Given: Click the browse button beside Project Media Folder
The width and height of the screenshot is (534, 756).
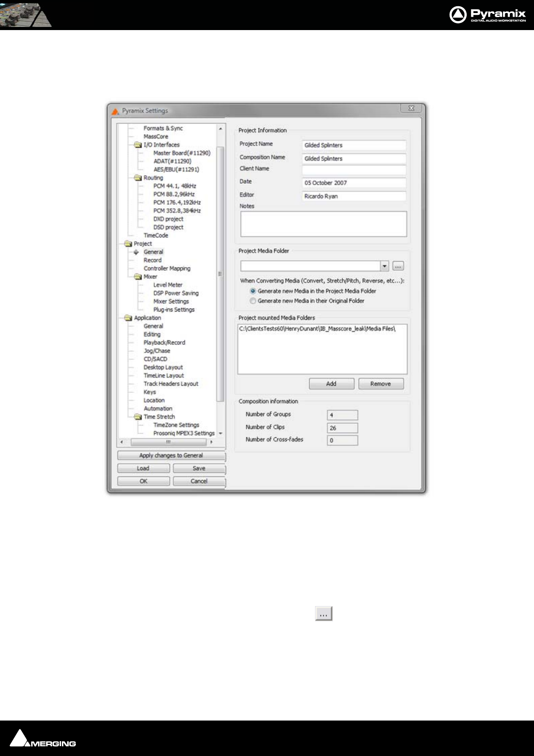Looking at the screenshot, I should click(398, 266).
